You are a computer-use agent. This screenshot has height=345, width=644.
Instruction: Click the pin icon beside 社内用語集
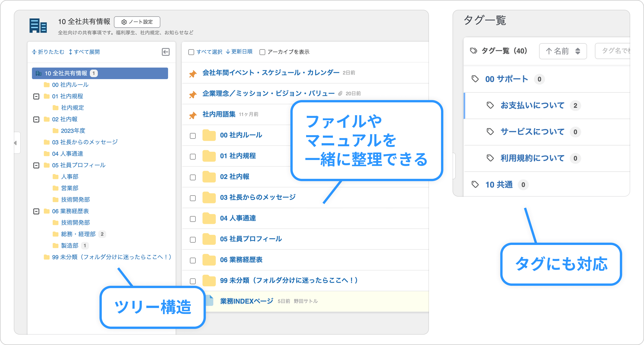(x=193, y=115)
